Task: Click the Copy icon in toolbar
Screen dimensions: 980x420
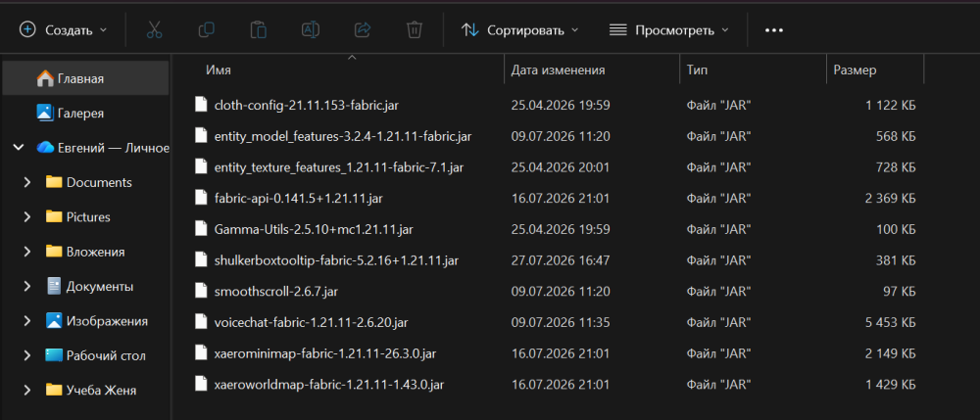Action: tap(206, 29)
